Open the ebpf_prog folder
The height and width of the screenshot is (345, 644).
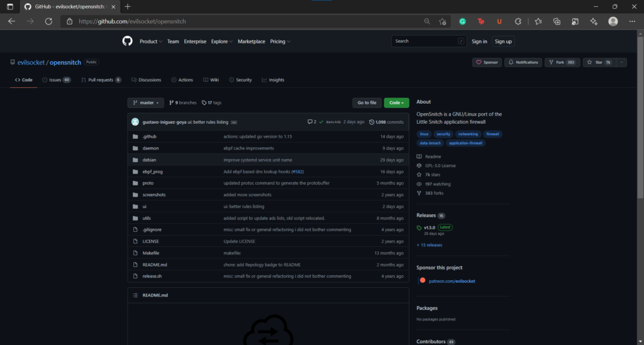coord(152,172)
